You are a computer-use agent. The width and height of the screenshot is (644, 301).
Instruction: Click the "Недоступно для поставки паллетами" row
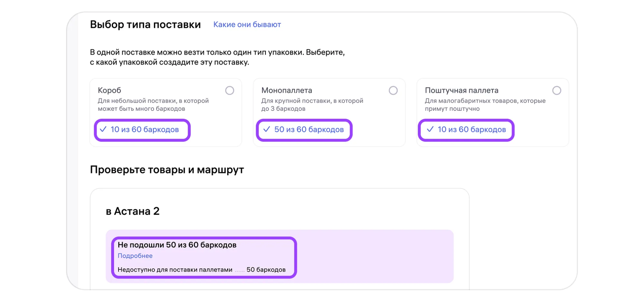coord(175,270)
